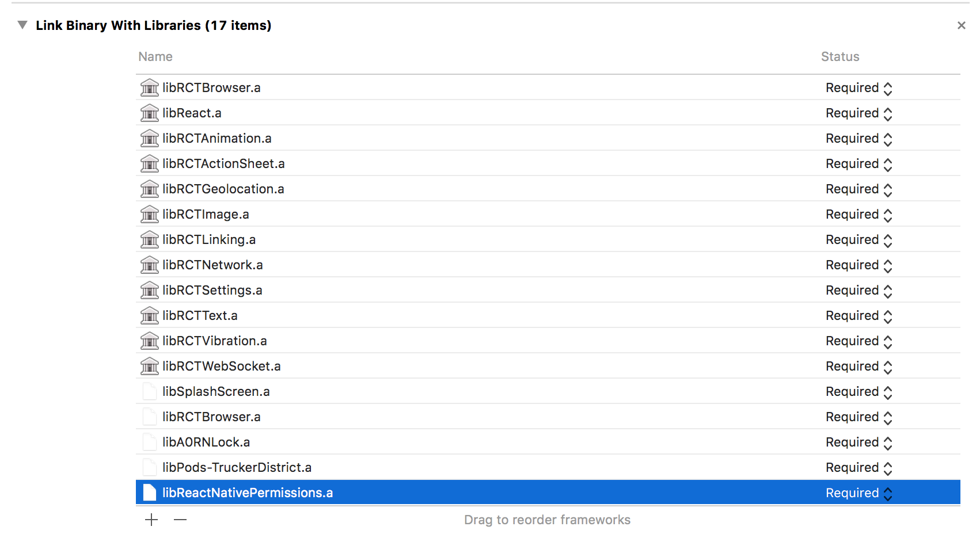Screen dimensions: 980x534
Task: Click the library icon next to libRCTGeolocation.a
Action: tap(149, 189)
